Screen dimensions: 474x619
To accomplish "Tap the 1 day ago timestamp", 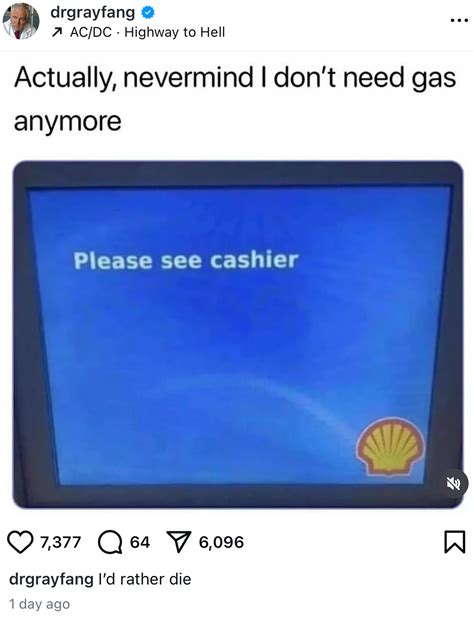I will click(39, 604).
